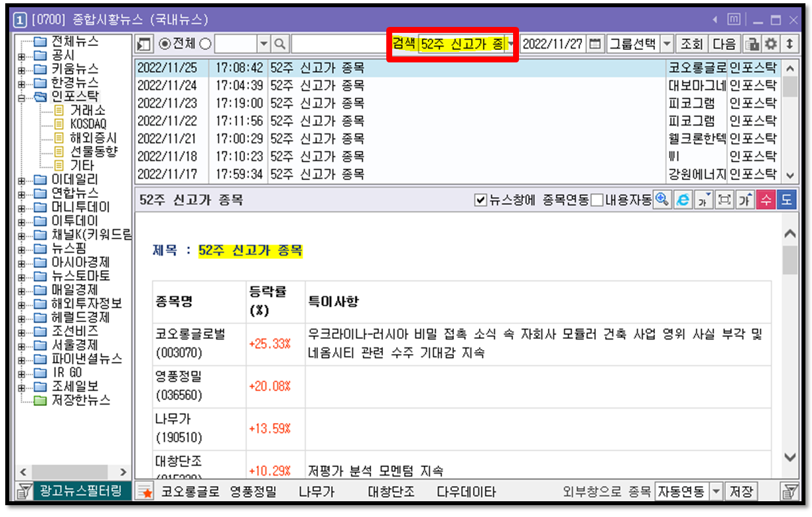The image size is (812, 517).
Task: Click the 조회 button
Action: pyautogui.click(x=691, y=44)
